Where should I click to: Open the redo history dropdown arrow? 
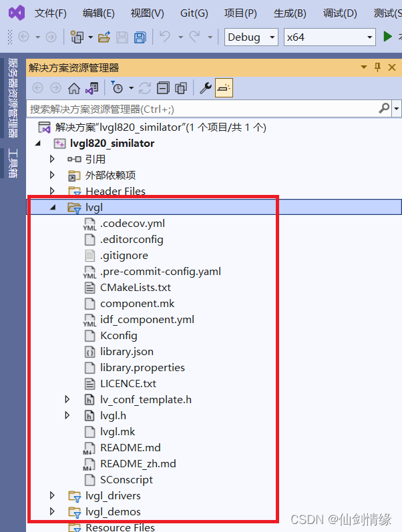[x=210, y=37]
